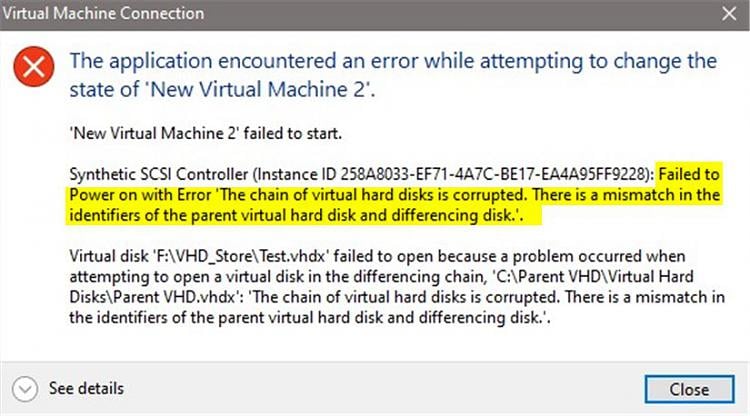750x416 pixels.
Task: Click the "'New Virtual Machine 2' failed to start" line
Action: (x=206, y=133)
